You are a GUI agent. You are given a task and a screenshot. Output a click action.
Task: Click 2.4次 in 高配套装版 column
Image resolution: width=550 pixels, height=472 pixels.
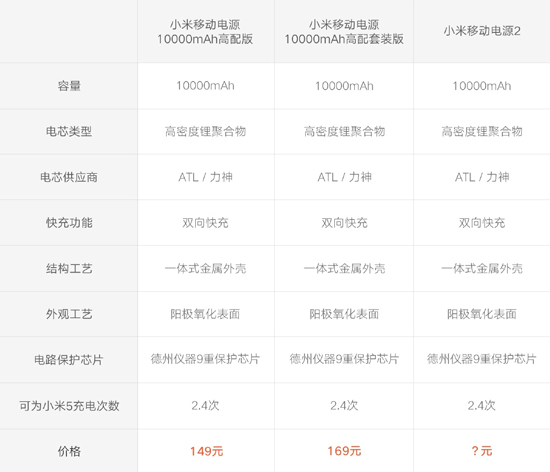pos(344,406)
